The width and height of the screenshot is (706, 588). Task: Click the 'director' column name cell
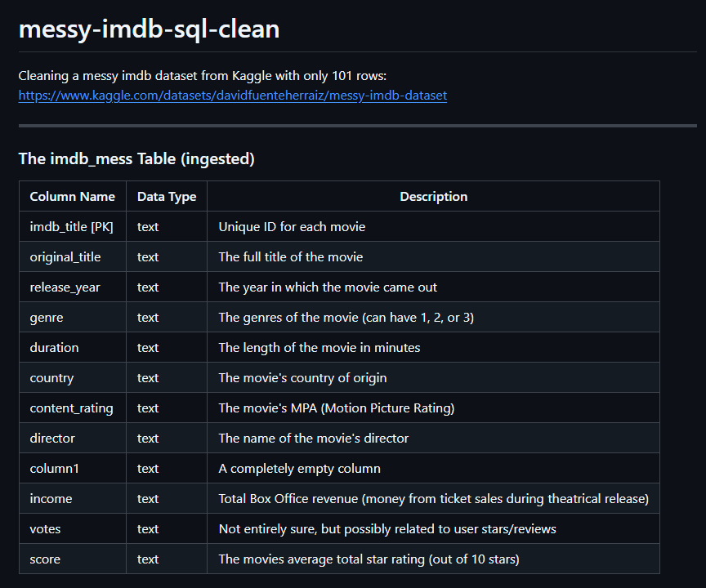52,439
